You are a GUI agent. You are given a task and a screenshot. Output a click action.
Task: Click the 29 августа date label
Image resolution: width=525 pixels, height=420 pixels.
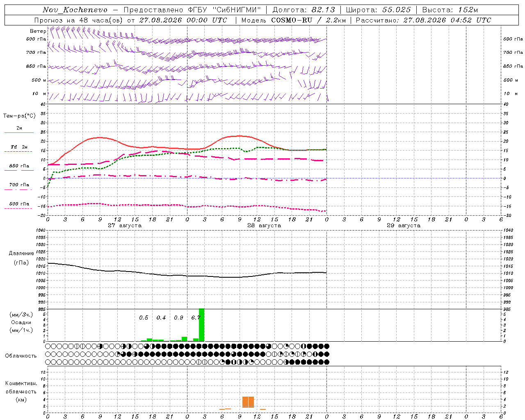tap(404, 226)
